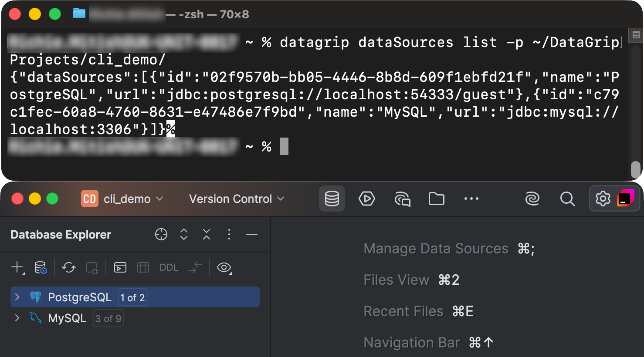
Task: Expand the PostgreSQL data source node
Action: 17,297
